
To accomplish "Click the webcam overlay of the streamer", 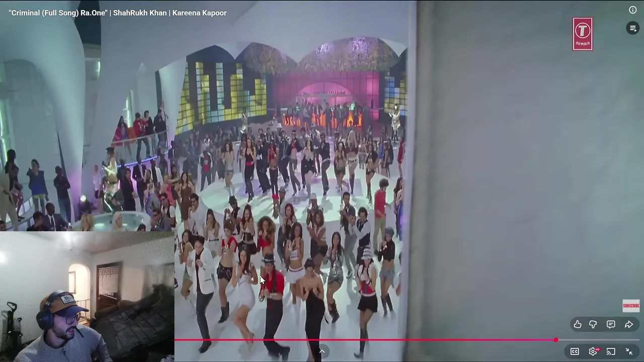I will pos(87,297).
